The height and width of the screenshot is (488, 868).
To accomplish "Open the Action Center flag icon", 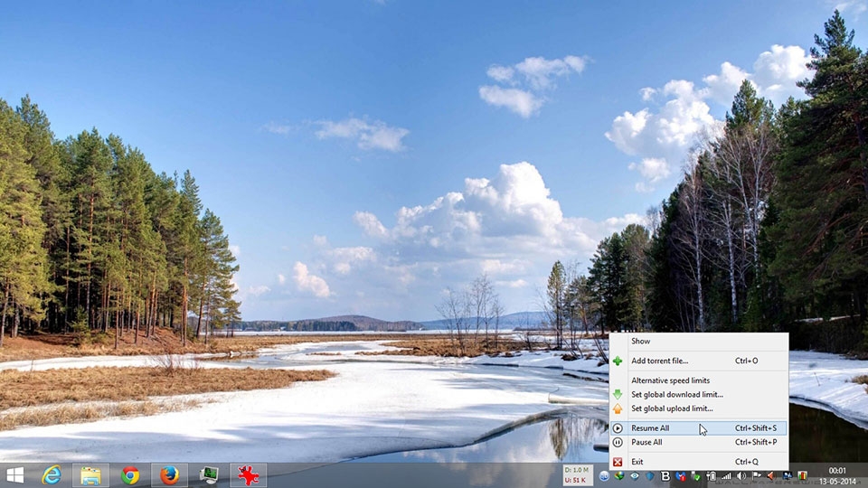I will click(x=756, y=475).
